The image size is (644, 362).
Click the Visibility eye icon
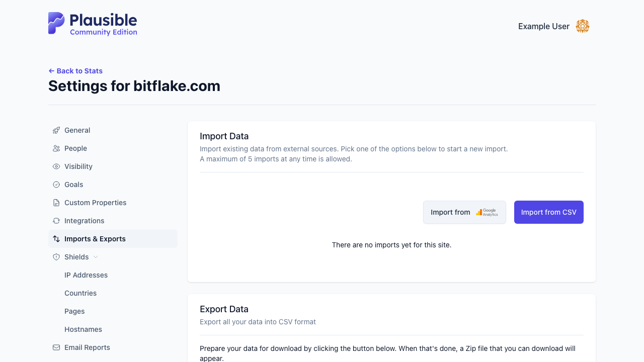point(56,166)
